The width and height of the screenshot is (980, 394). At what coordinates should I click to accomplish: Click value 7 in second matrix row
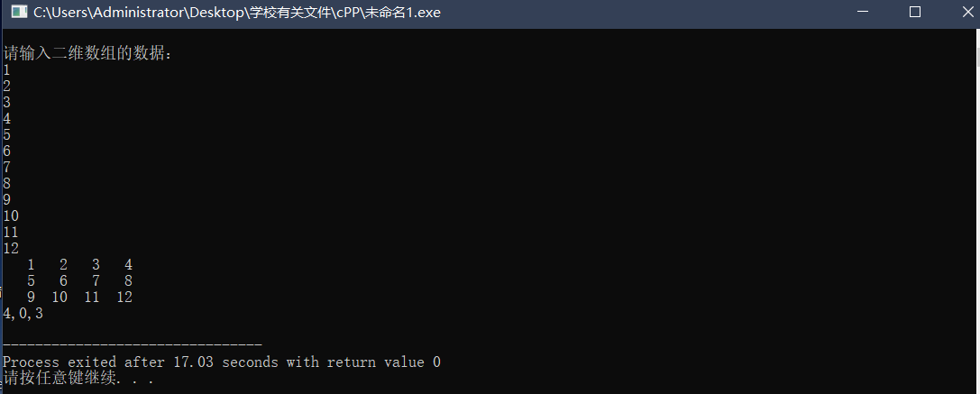[96, 280]
